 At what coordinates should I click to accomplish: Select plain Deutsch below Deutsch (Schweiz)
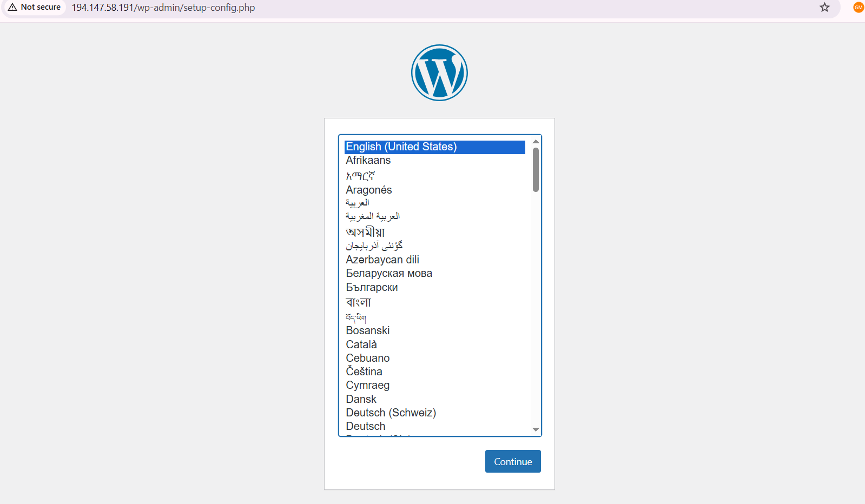(x=435, y=427)
